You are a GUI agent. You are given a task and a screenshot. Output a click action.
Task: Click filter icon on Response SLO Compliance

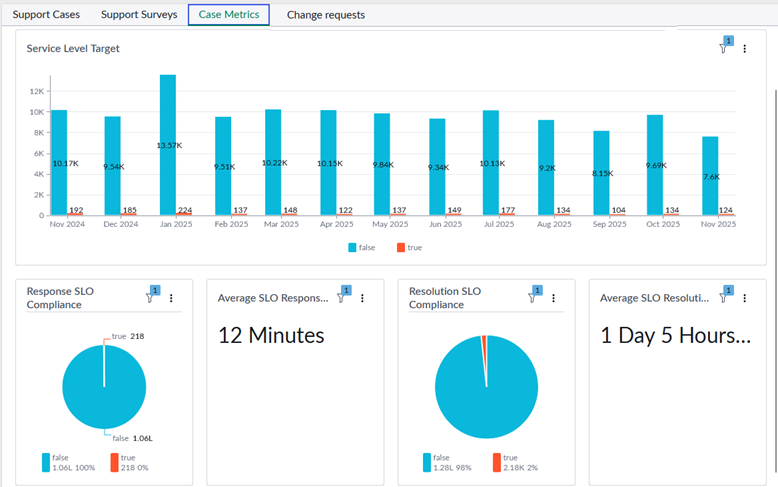click(x=150, y=297)
